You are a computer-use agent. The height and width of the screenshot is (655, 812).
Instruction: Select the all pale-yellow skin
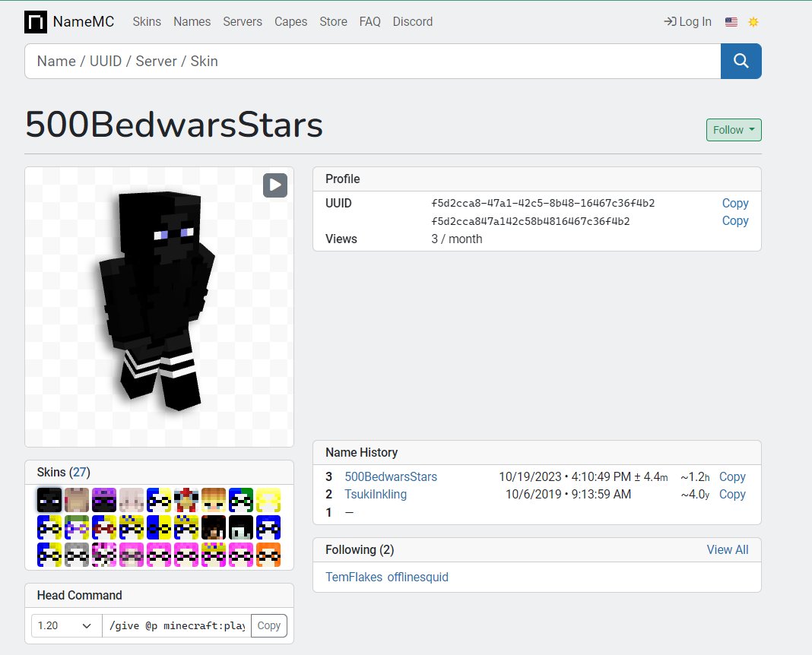click(x=268, y=500)
